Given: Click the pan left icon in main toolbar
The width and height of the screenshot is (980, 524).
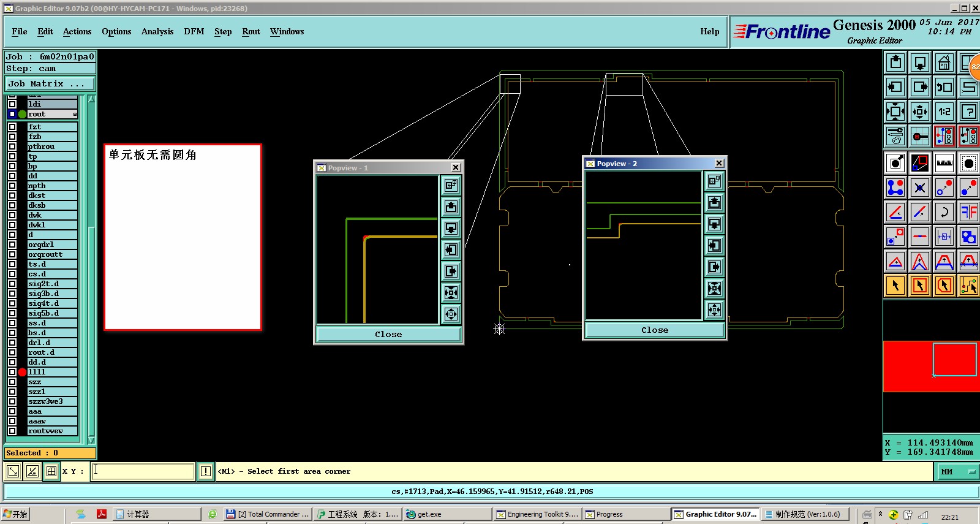Looking at the screenshot, I should click(895, 87).
